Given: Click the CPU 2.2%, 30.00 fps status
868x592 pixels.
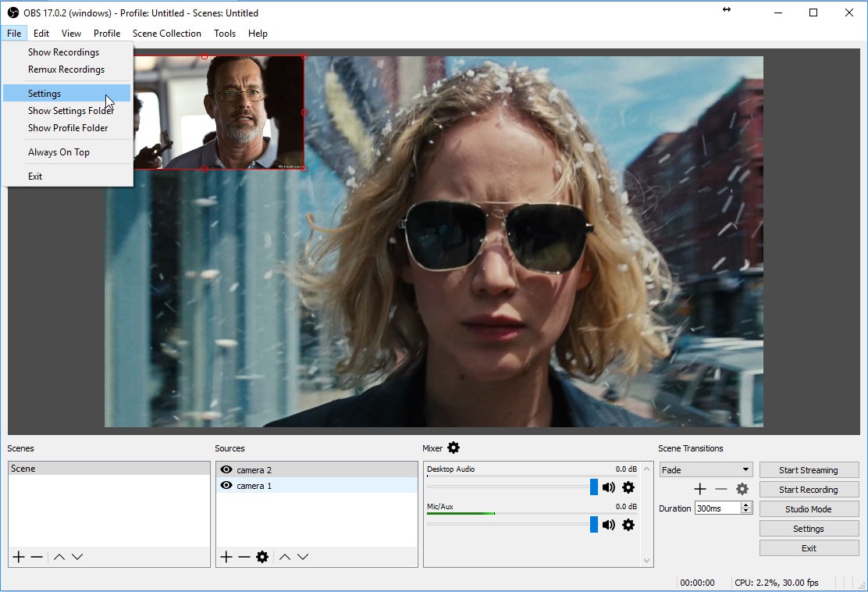Looking at the screenshot, I should click(777, 583).
